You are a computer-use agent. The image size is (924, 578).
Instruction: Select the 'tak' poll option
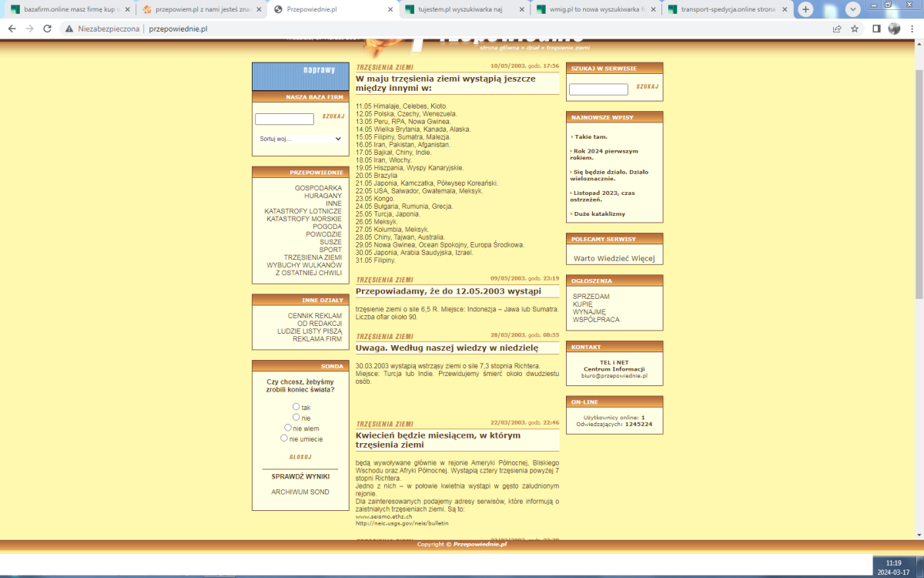tap(296, 407)
